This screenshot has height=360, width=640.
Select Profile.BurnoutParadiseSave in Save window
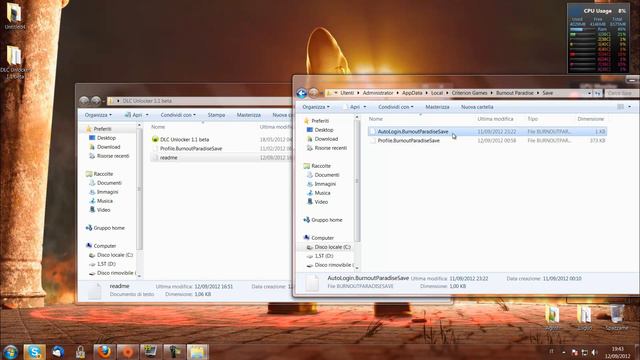pos(409,140)
